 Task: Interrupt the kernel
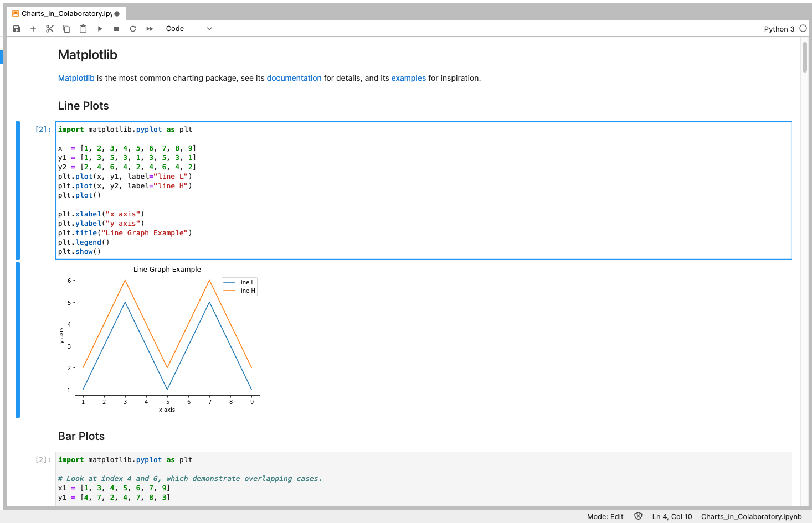(116, 28)
